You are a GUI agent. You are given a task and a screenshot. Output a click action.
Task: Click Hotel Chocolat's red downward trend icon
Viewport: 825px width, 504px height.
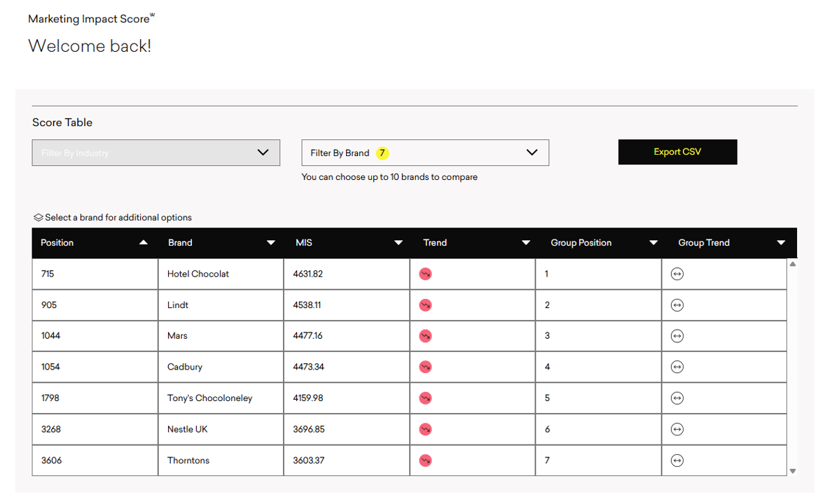pos(425,274)
